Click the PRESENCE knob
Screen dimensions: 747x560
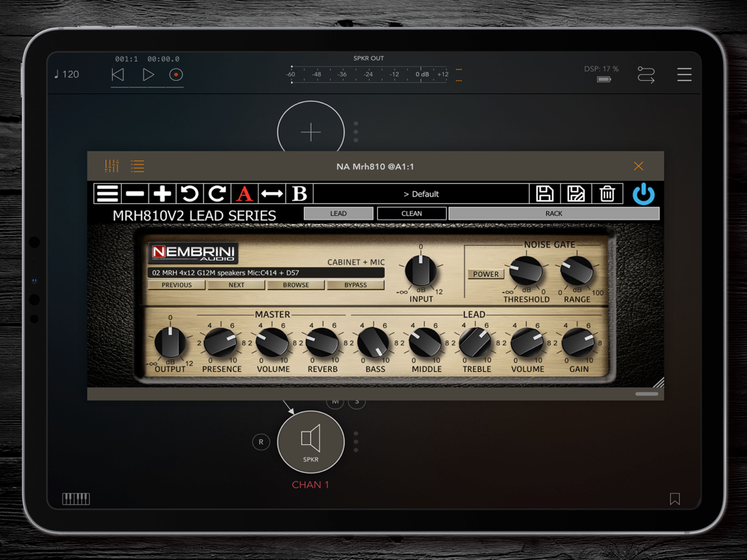pyautogui.click(x=220, y=342)
